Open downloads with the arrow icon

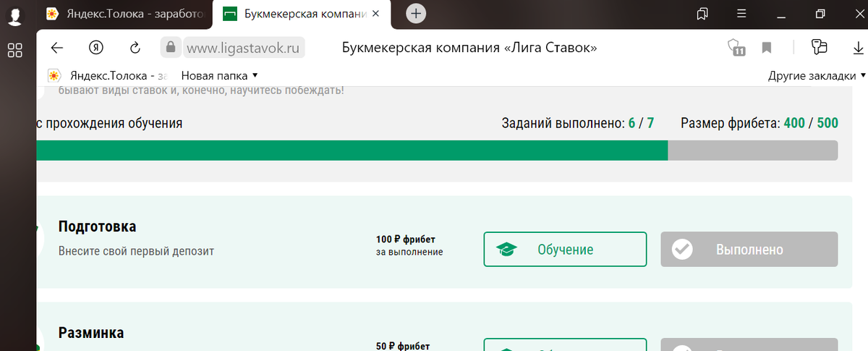pos(859,48)
